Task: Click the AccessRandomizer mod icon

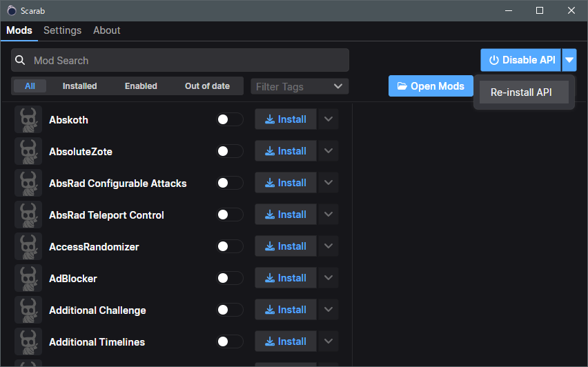Action: tap(28, 247)
